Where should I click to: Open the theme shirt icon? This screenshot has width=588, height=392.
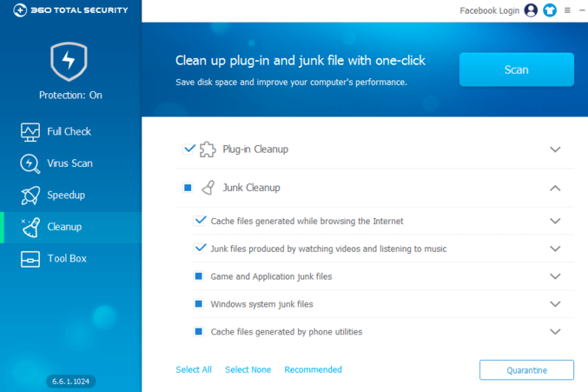point(550,10)
